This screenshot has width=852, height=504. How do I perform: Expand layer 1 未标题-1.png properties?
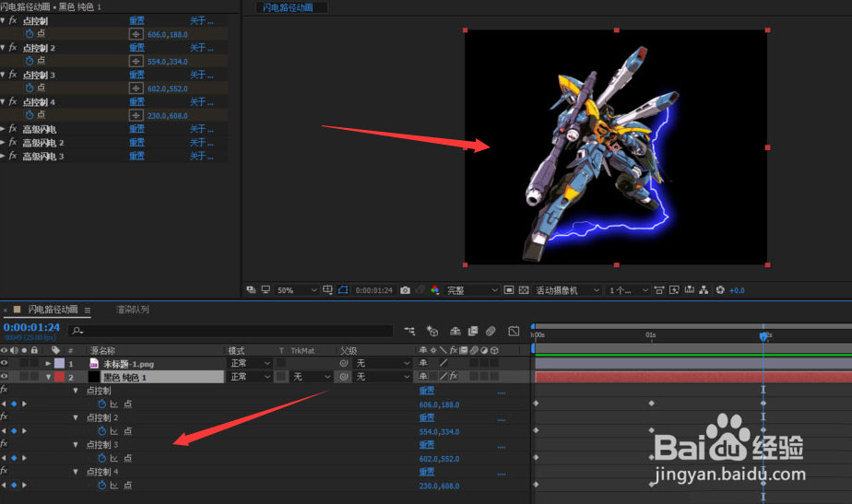(48, 363)
